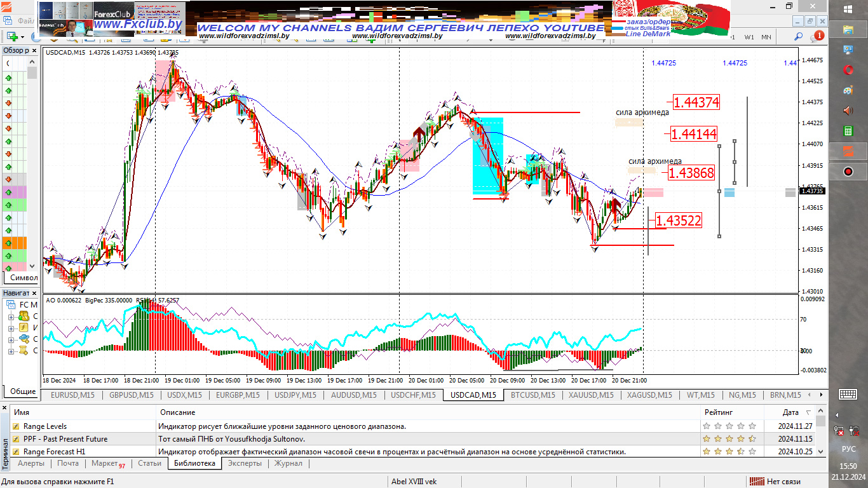
Task: Select the Символ tab in Market Watch
Action: point(24,278)
